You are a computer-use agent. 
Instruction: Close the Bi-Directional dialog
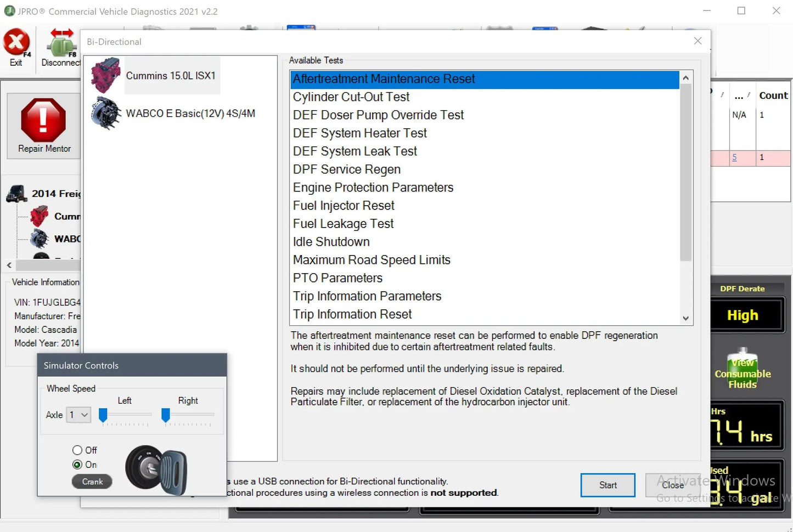pyautogui.click(x=698, y=41)
